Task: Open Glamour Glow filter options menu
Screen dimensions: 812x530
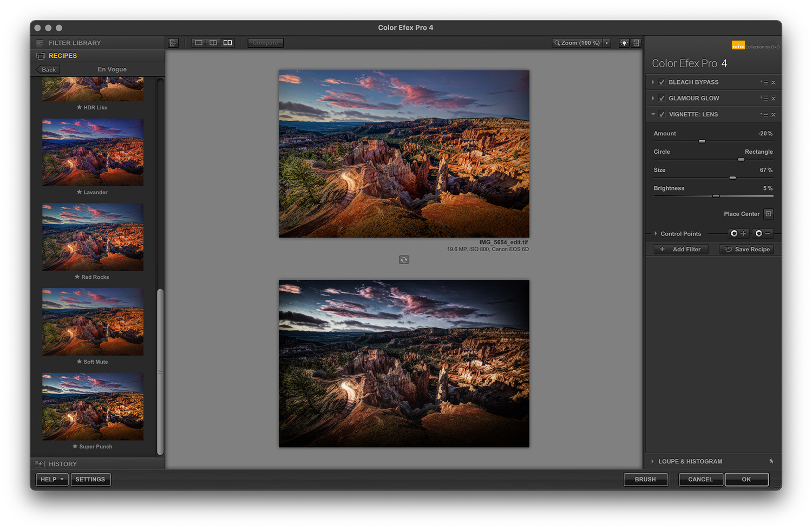Action: 764,99
